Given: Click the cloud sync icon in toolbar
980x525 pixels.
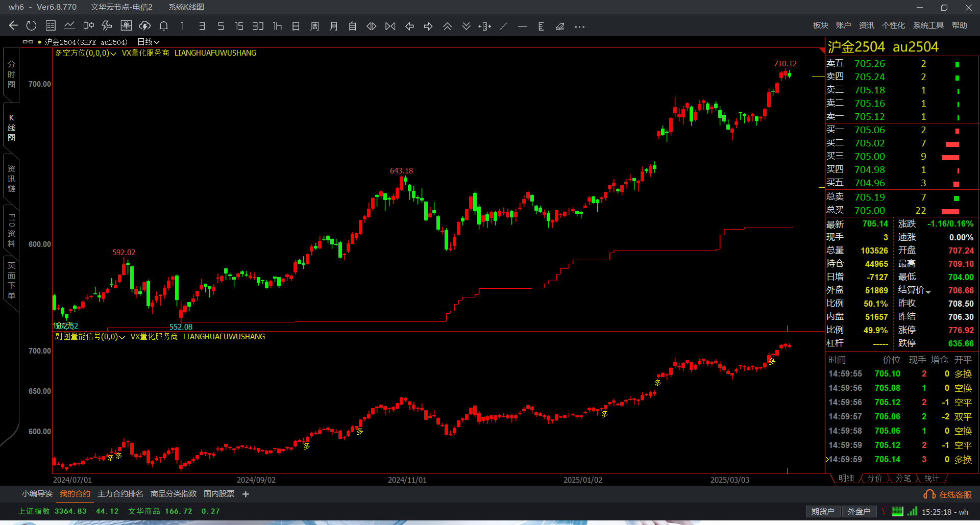Looking at the screenshot, I should [145, 26].
